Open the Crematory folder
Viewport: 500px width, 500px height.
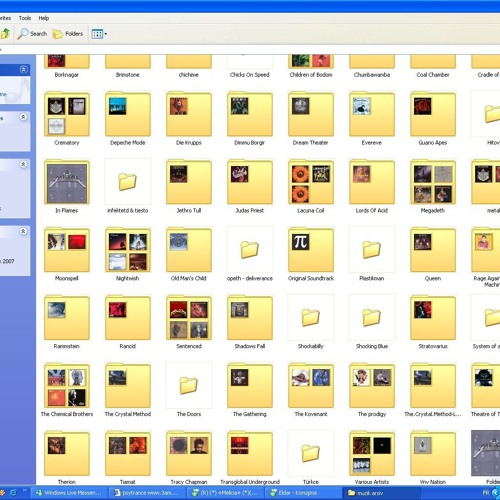(x=67, y=114)
